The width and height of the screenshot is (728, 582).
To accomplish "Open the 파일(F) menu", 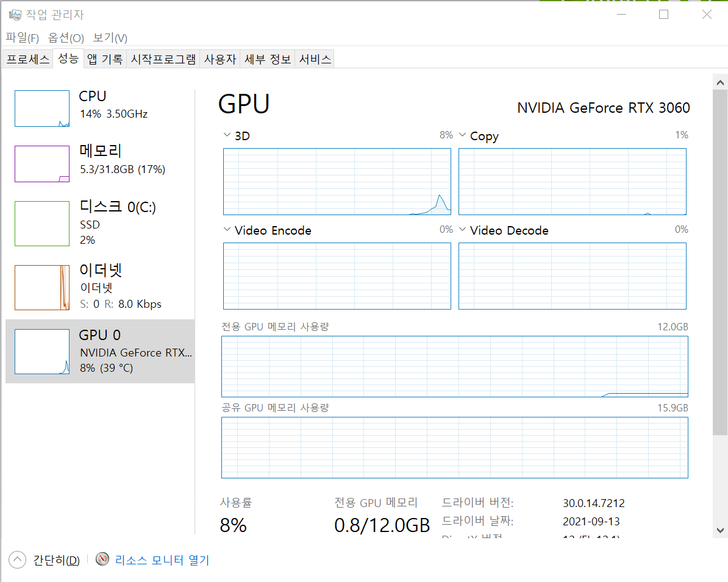I will coord(22,38).
